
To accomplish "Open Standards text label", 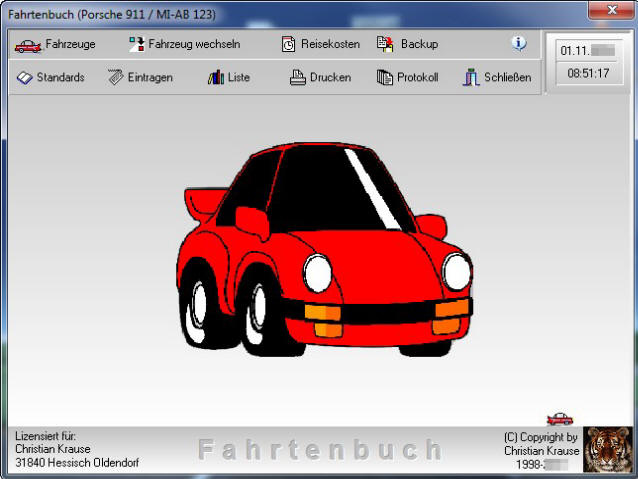I will 61,77.
